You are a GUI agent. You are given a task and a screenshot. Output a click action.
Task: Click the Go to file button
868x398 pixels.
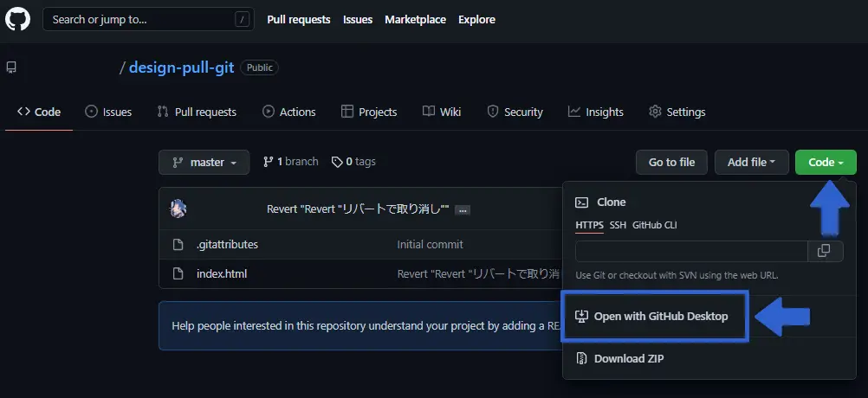click(x=671, y=162)
